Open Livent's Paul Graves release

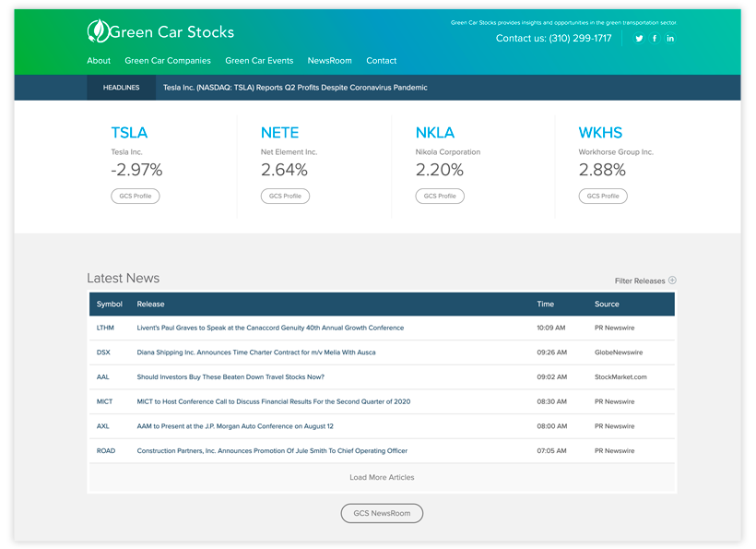coord(270,328)
